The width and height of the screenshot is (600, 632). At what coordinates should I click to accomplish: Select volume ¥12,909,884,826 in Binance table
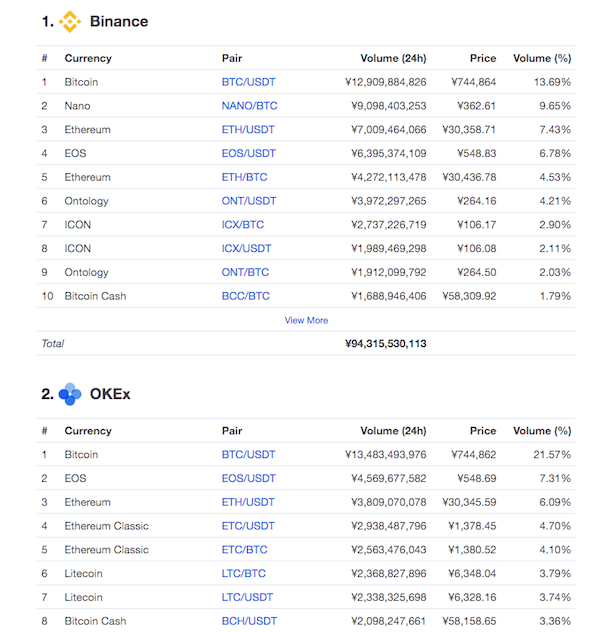(386, 82)
